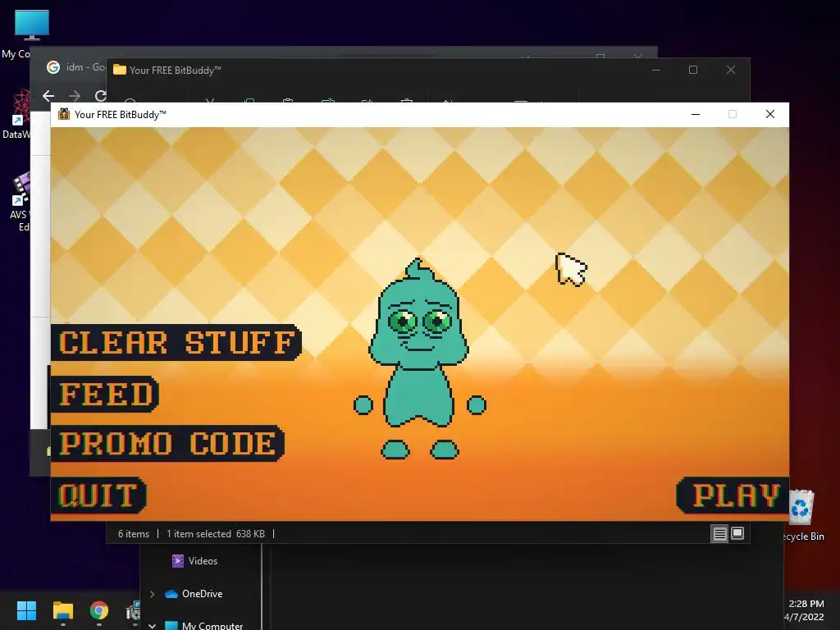
Task: Close the BitBuddy game window
Action: pos(769,114)
